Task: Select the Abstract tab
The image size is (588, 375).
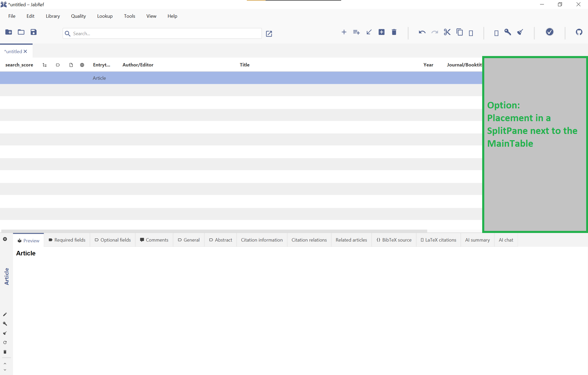Action: click(x=223, y=239)
